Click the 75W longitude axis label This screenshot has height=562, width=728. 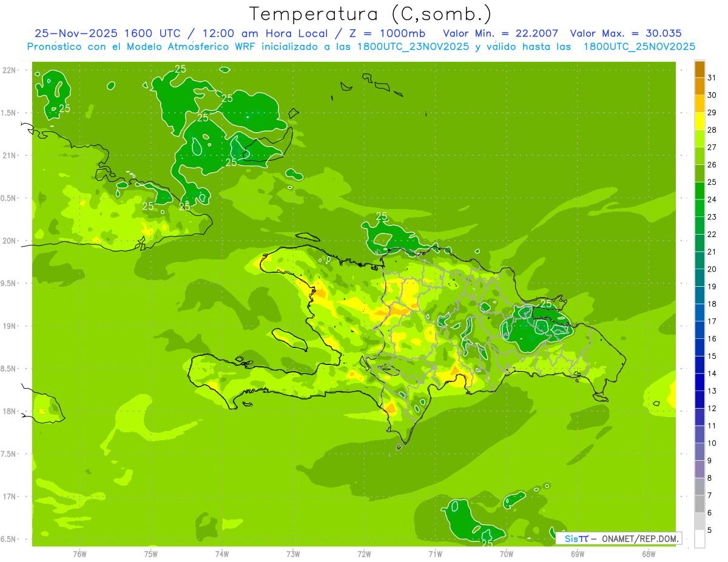coord(150,554)
